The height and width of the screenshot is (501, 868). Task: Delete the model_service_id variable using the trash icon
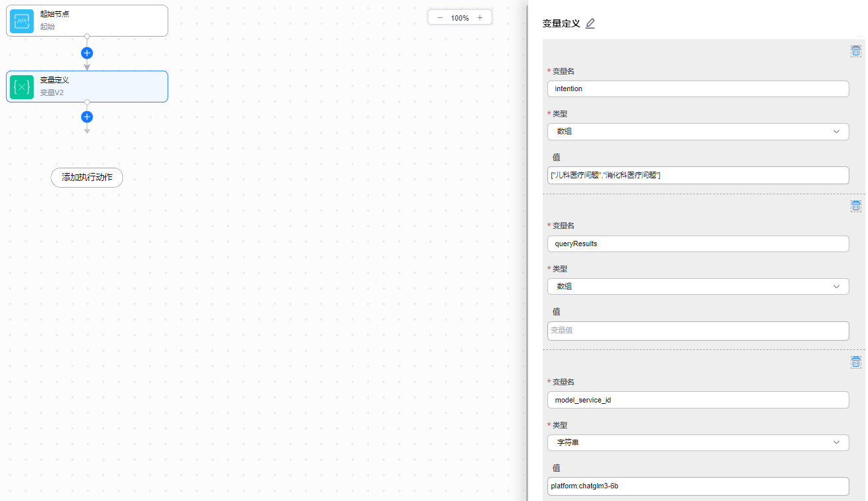tap(855, 362)
